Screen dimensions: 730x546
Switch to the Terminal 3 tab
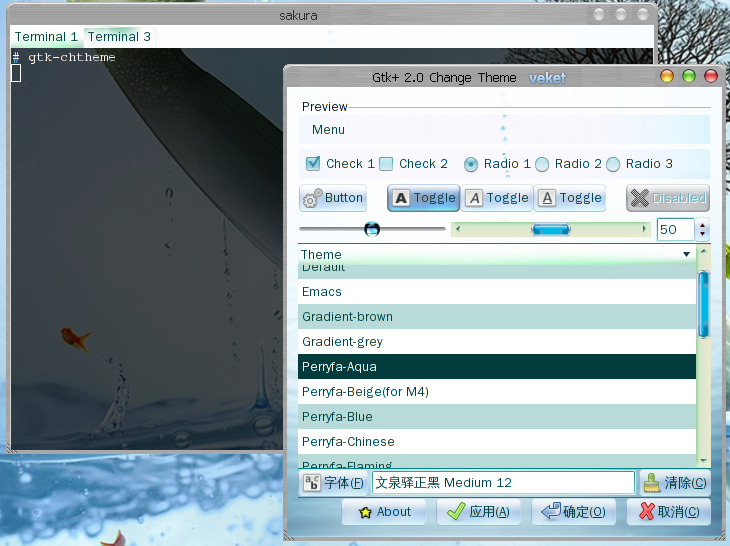click(119, 37)
